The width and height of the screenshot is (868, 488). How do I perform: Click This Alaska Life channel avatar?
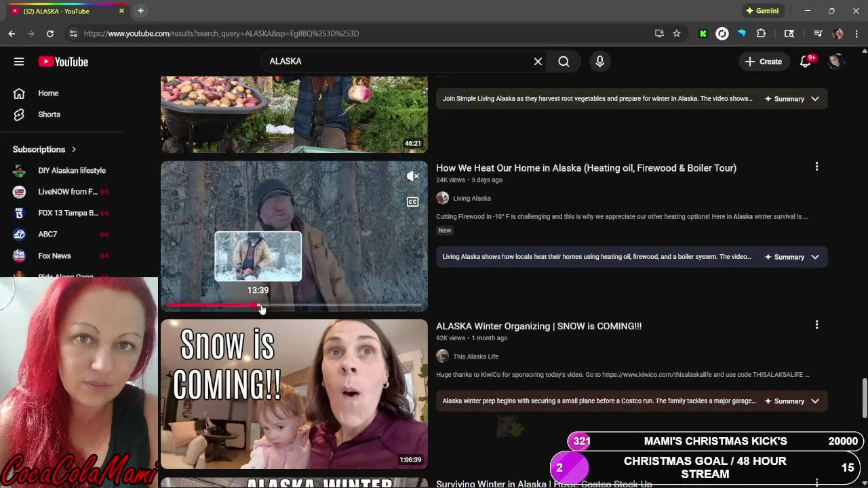[x=442, y=356]
